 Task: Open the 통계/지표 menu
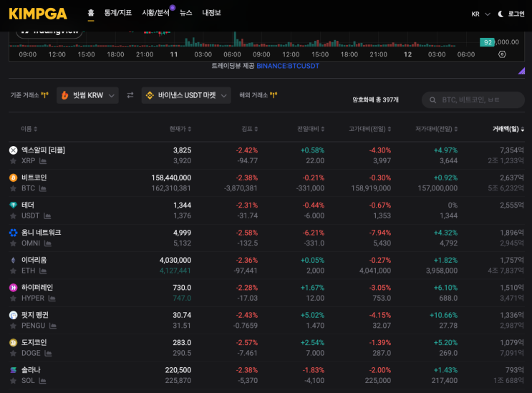click(x=117, y=13)
